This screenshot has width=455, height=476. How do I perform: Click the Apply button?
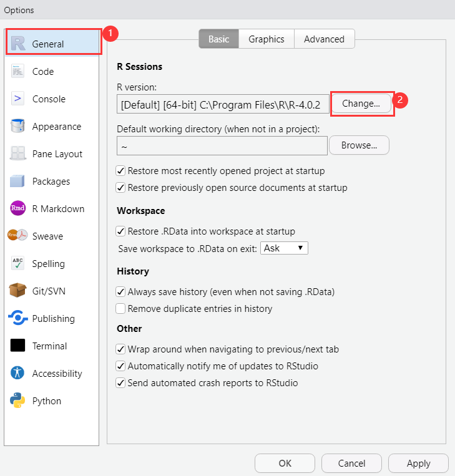[419, 464]
